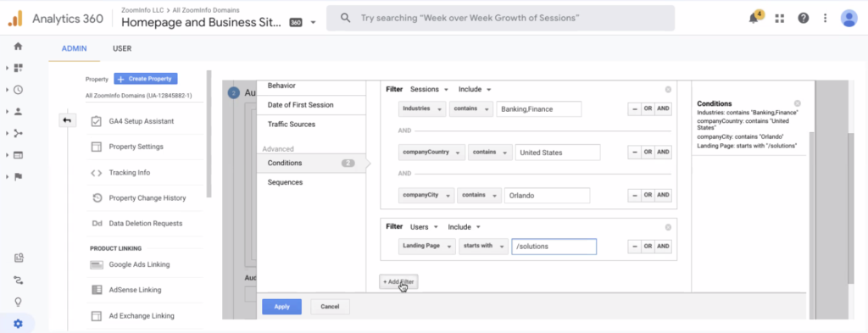Expand Customization section arrow in sidebar

pos(7,68)
